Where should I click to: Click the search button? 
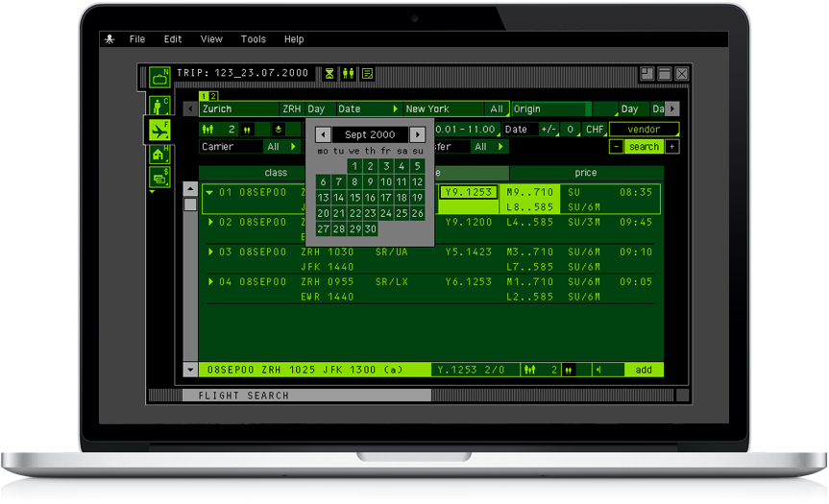tap(644, 147)
